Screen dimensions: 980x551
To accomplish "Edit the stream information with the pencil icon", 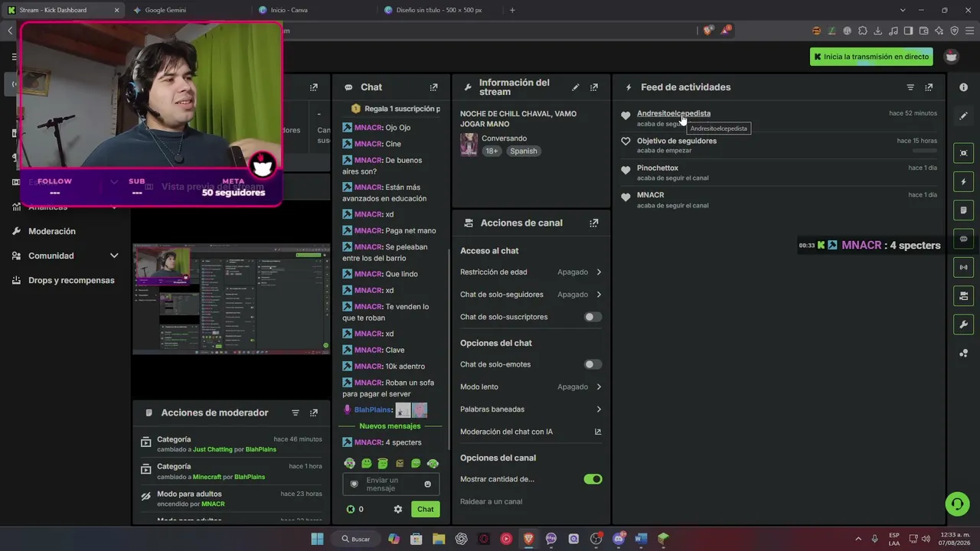I will pyautogui.click(x=576, y=87).
